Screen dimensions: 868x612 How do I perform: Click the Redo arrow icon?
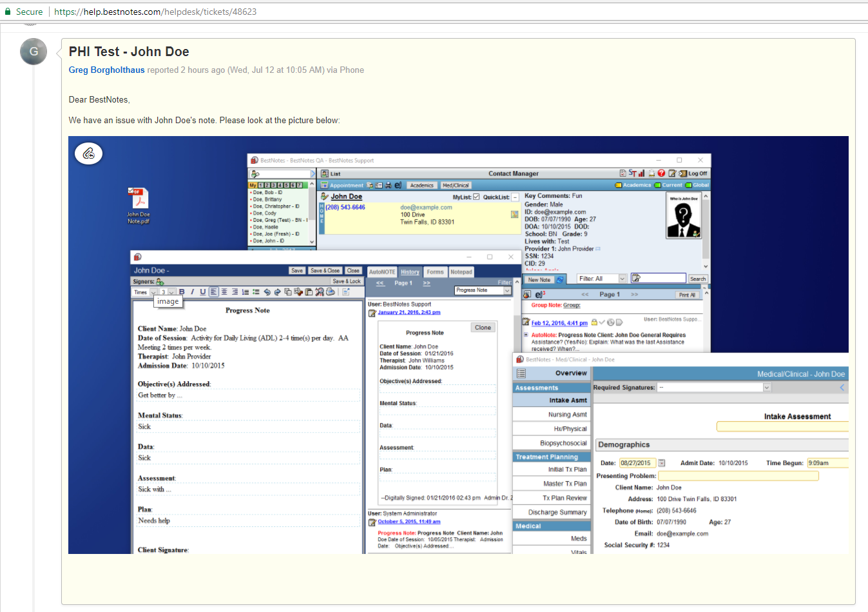pos(277,292)
